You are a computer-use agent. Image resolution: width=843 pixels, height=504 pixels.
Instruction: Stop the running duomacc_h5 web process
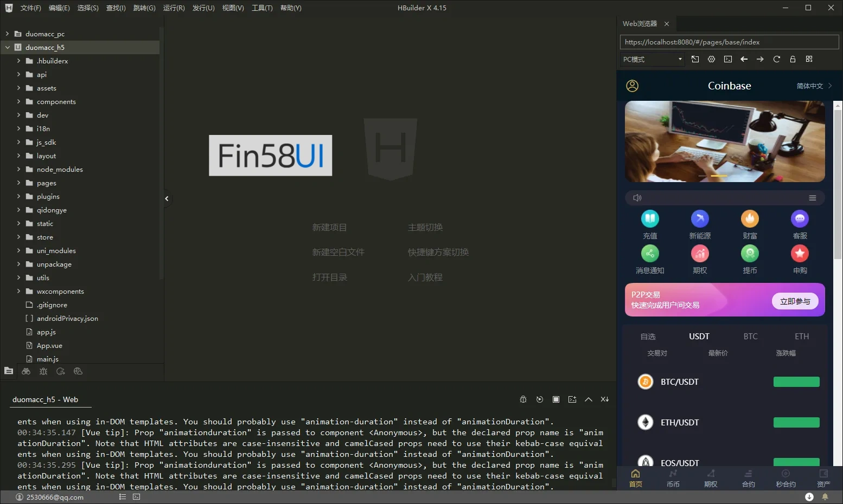(555, 399)
